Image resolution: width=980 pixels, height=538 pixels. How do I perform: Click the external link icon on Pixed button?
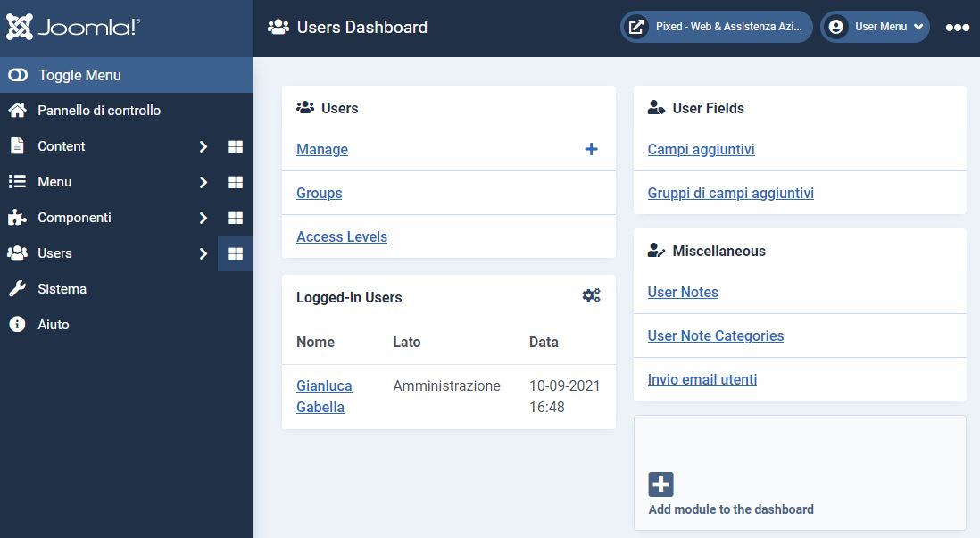[636, 26]
